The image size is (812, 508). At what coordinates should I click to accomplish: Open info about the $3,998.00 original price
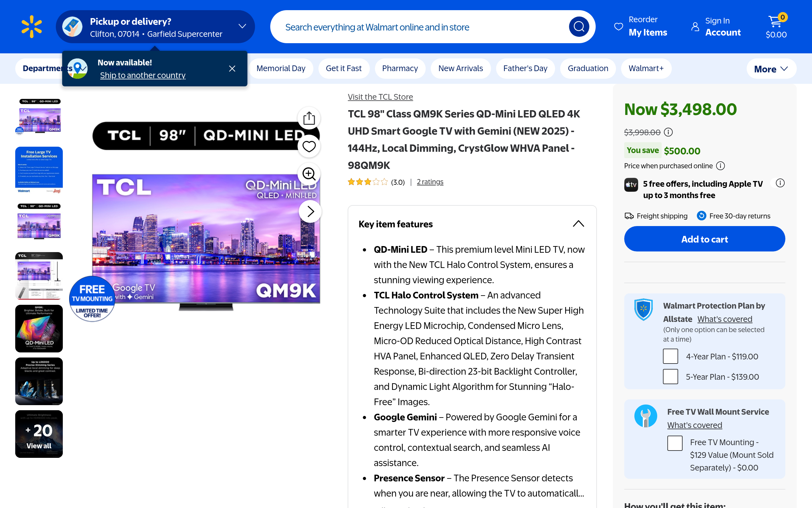(668, 132)
